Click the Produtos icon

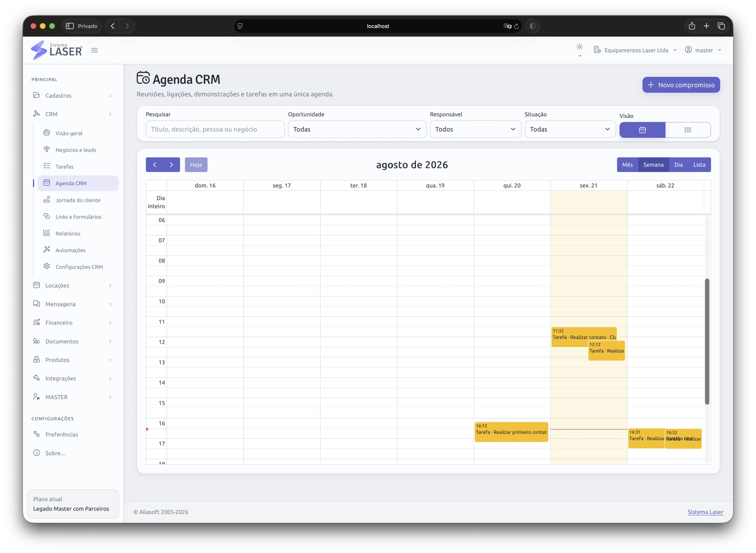[36, 359]
